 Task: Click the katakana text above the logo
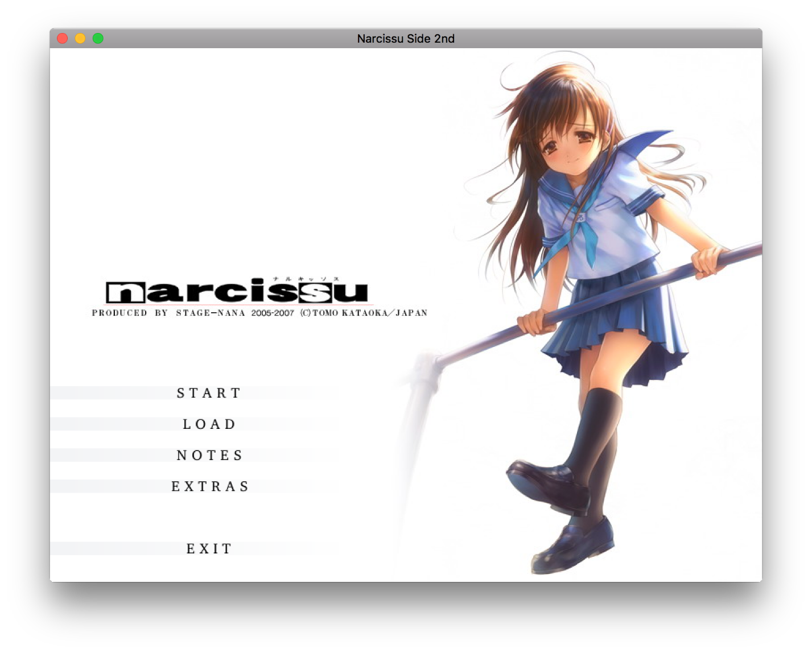[x=306, y=279]
